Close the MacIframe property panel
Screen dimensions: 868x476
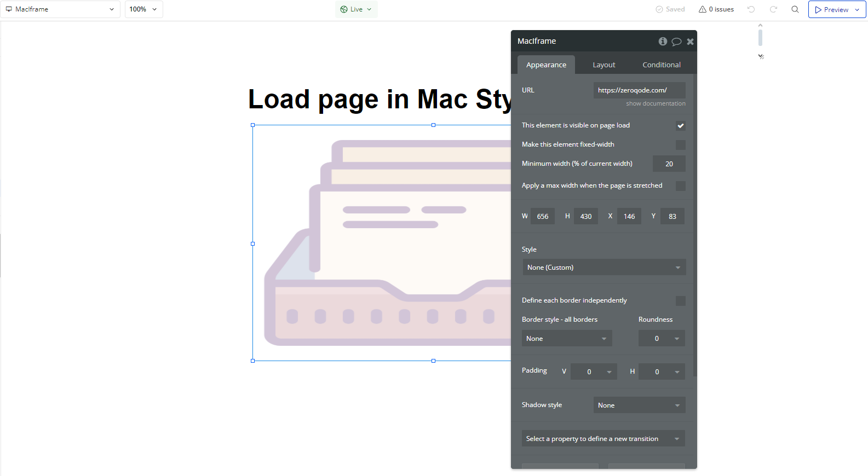[690, 42]
